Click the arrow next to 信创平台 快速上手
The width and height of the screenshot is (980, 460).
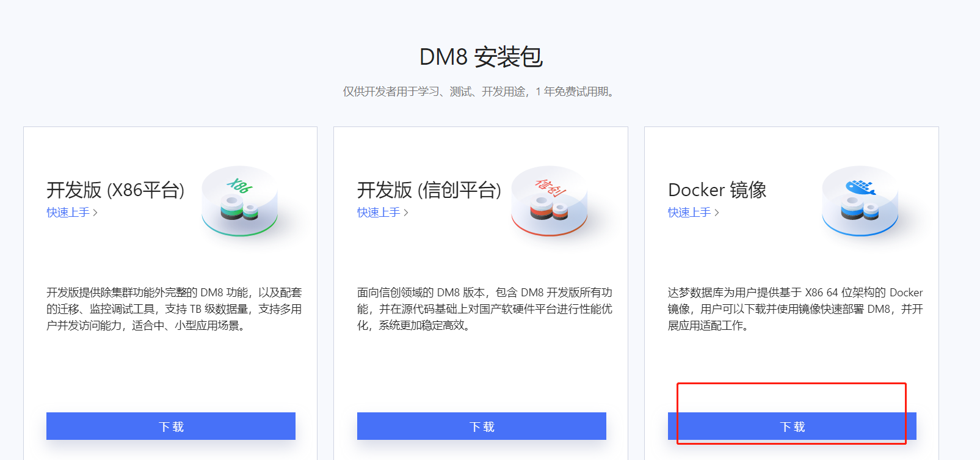click(406, 213)
